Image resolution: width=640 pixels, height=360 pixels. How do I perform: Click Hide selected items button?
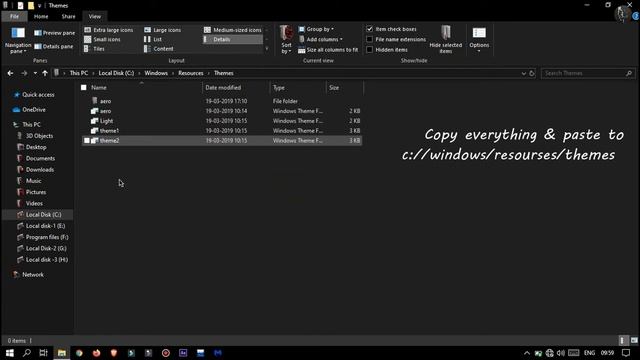[446, 40]
